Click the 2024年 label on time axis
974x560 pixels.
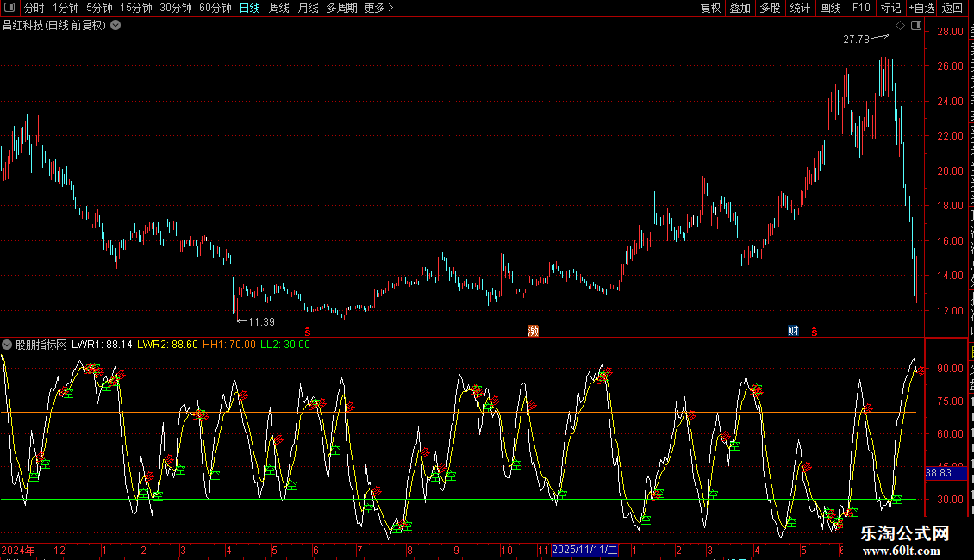tap(18, 550)
